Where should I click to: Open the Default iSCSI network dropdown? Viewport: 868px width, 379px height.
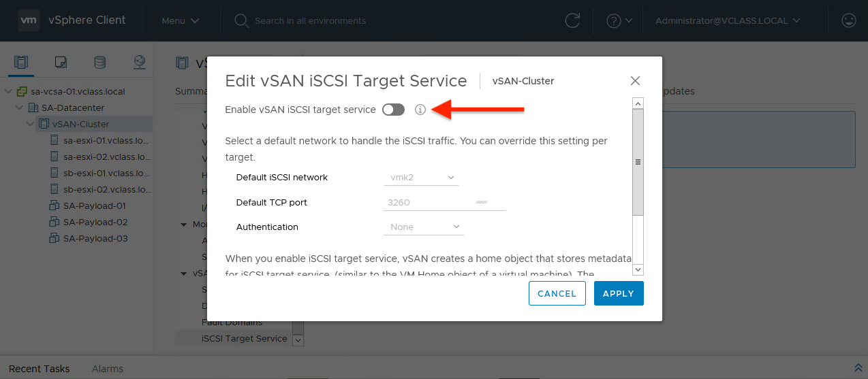click(421, 178)
